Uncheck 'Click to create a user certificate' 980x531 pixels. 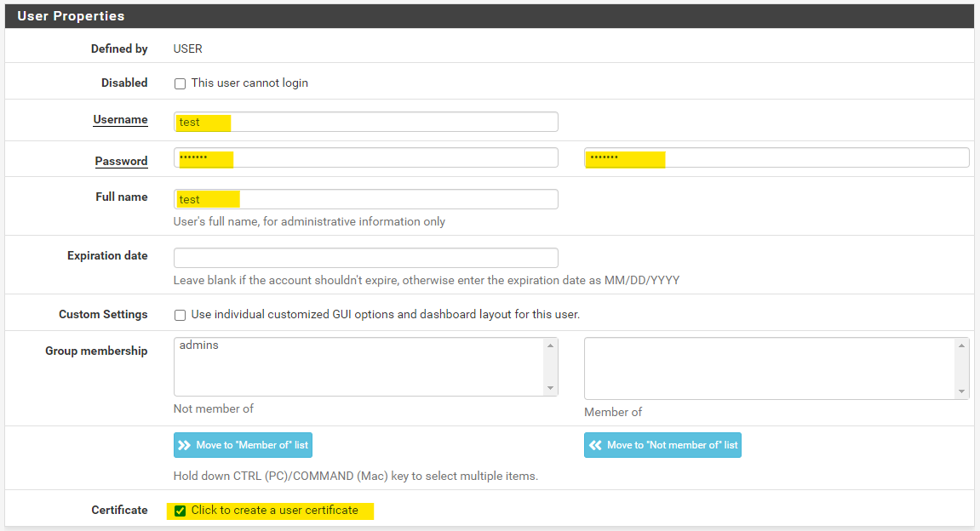click(x=180, y=511)
